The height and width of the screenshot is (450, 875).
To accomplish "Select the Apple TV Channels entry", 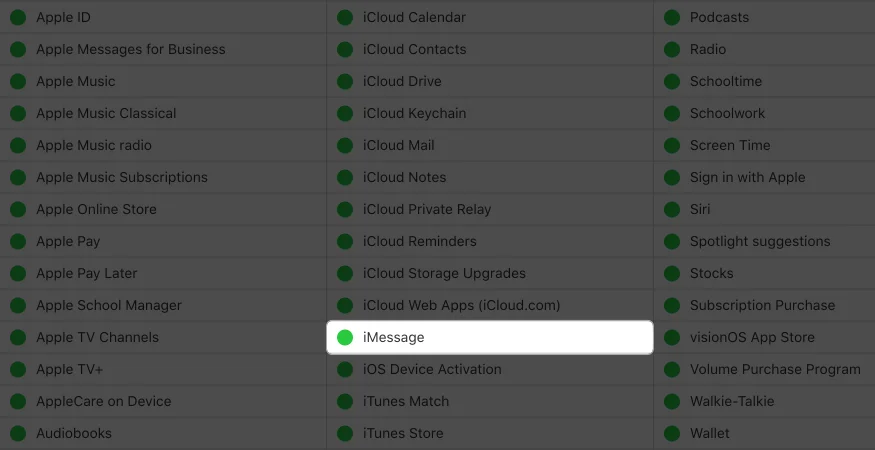I will click(x=163, y=337).
